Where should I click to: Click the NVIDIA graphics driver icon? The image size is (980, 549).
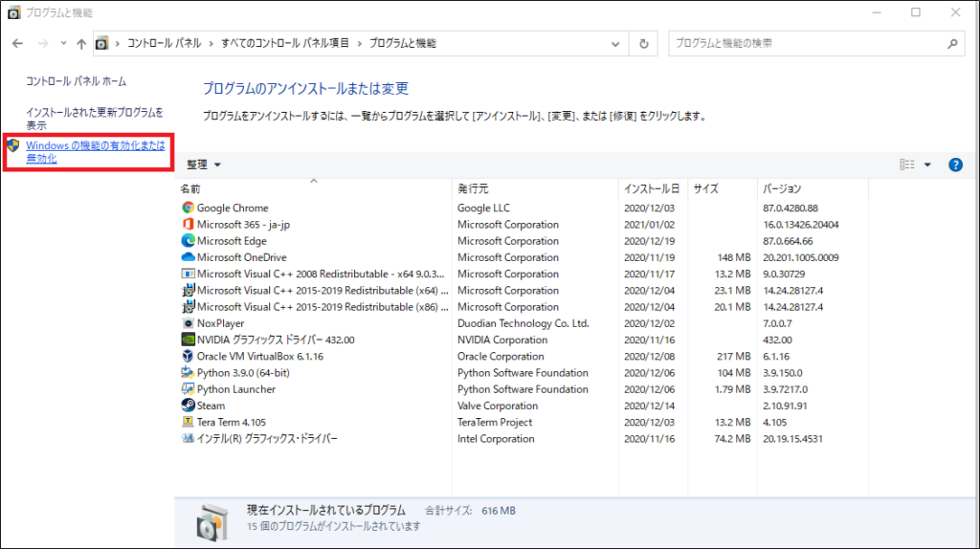(188, 340)
